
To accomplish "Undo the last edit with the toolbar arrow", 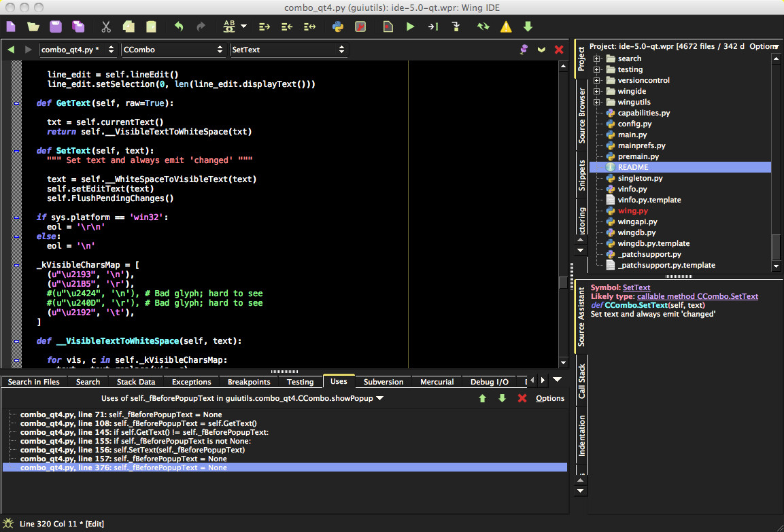I will (178, 26).
